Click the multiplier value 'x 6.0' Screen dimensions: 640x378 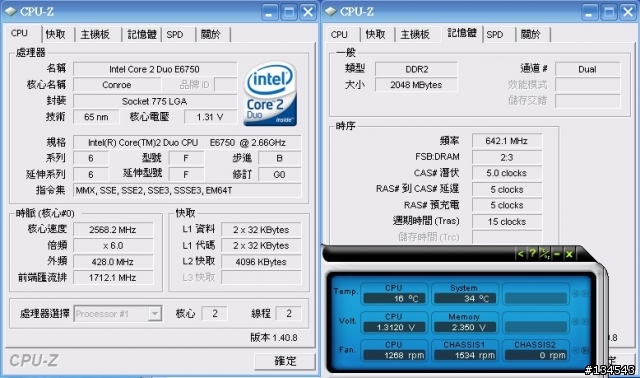pos(113,246)
